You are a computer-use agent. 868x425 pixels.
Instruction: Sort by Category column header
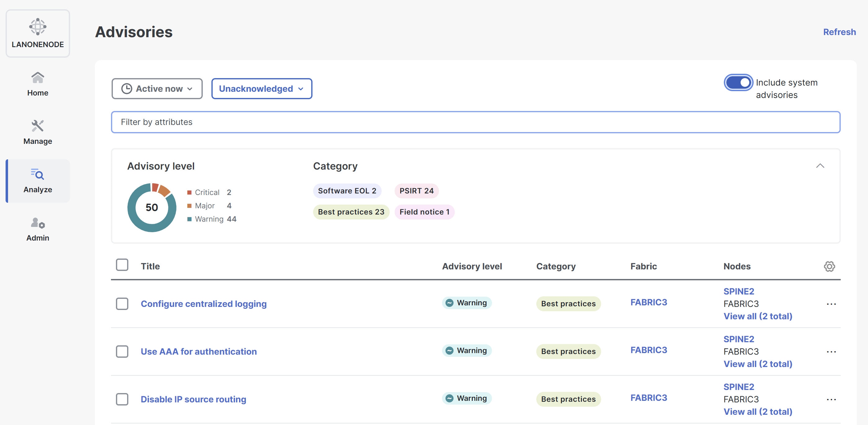pos(556,266)
